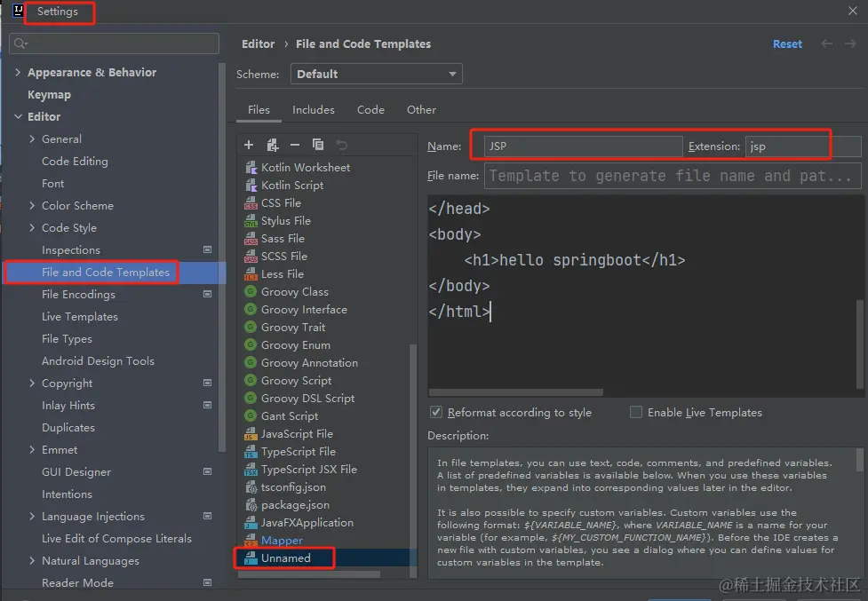Click the search magnifier icon in settings
868x601 pixels.
[20, 43]
